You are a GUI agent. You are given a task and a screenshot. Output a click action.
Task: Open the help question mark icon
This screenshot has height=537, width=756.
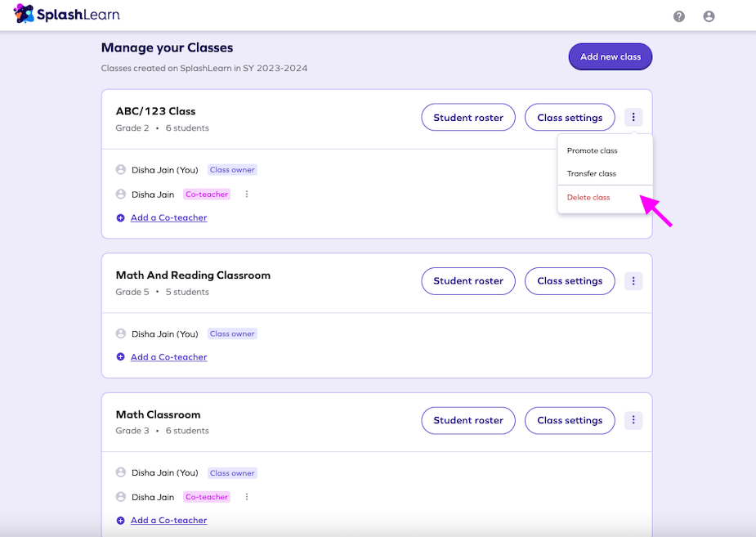679,16
